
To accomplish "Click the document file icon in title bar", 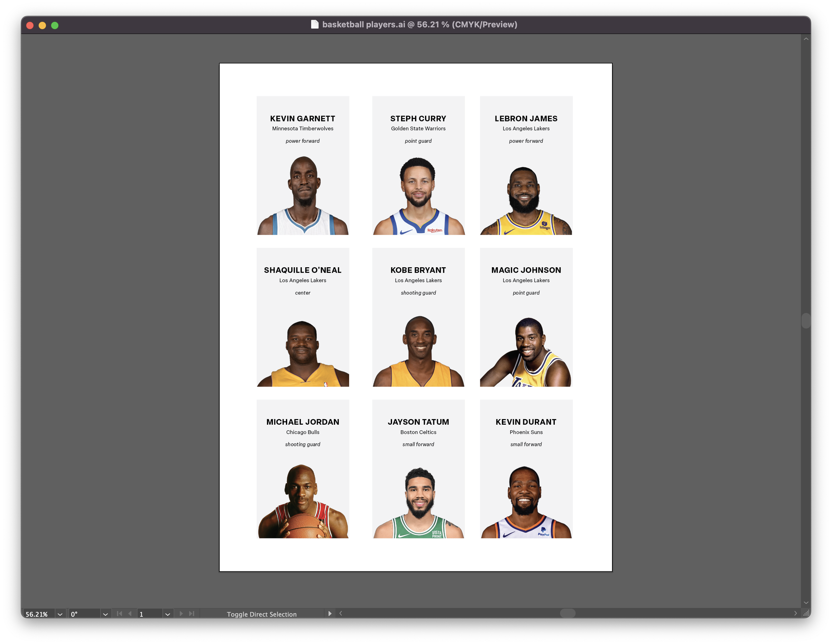I will tap(314, 24).
